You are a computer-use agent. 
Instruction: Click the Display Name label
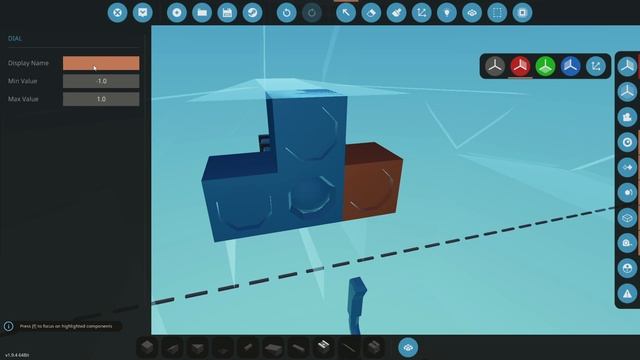pyautogui.click(x=28, y=63)
